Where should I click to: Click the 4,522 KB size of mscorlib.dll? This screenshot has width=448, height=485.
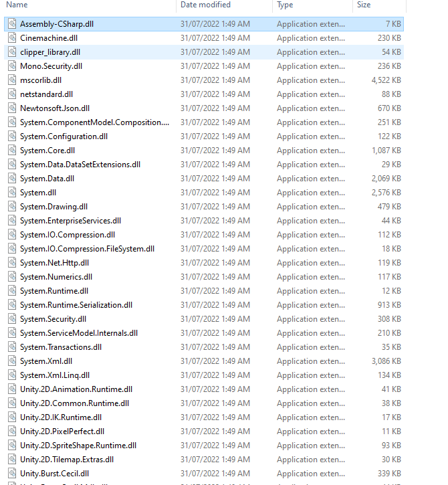click(x=386, y=80)
